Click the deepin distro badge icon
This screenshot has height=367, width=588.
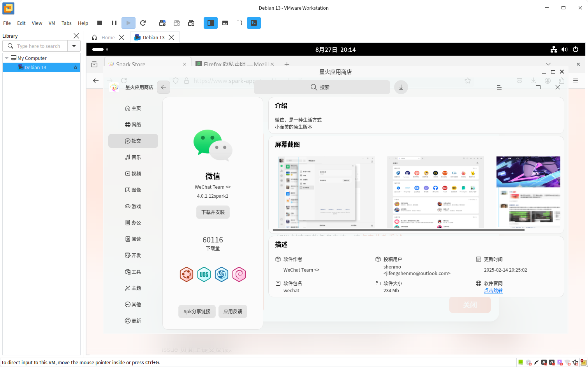coord(222,274)
